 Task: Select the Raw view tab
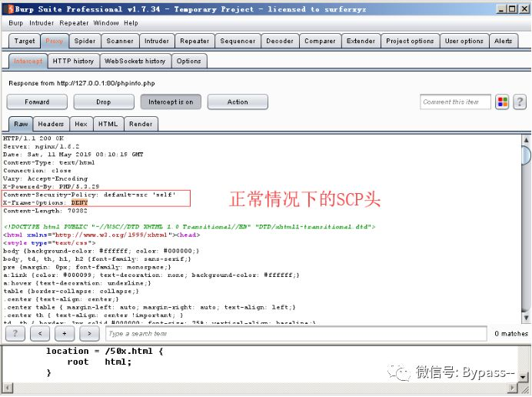tap(21, 124)
